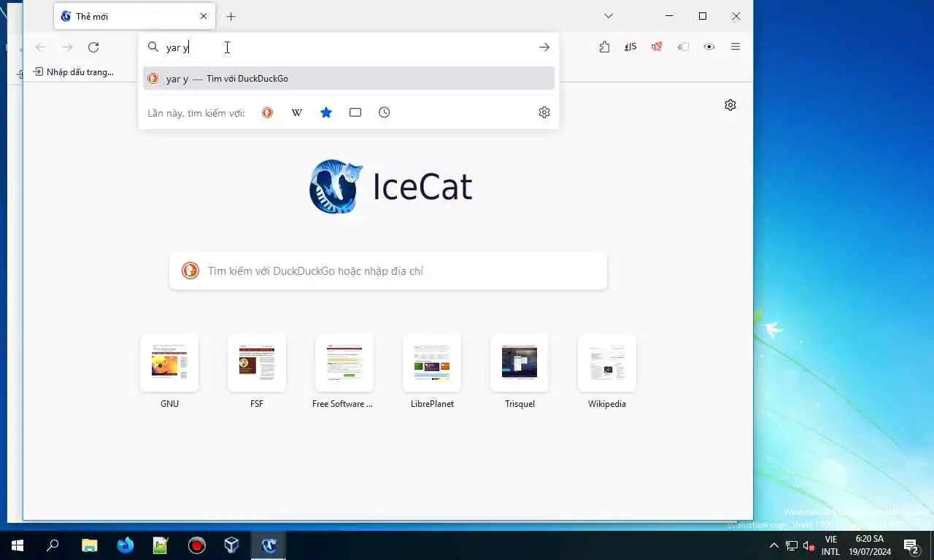The height and width of the screenshot is (560, 934).
Task: Change VIE INTL input language
Action: coord(830,545)
